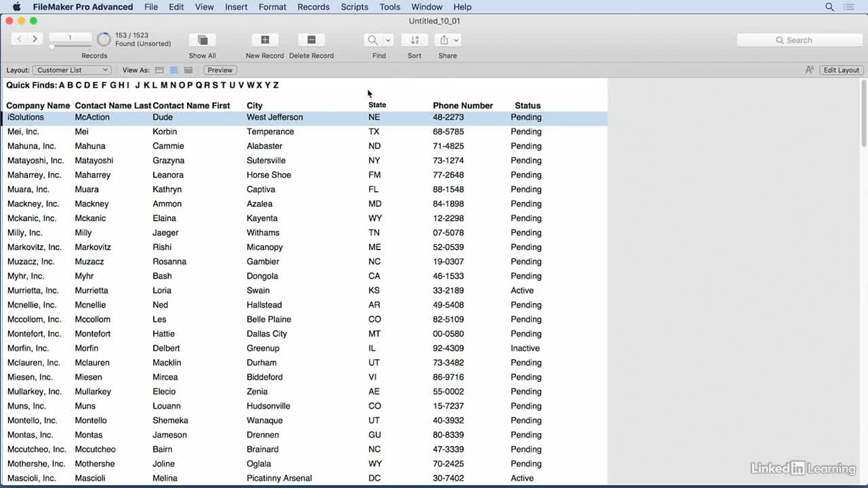Move the record navigation slider handle
Image resolution: width=868 pixels, height=488 pixels.
[52, 47]
